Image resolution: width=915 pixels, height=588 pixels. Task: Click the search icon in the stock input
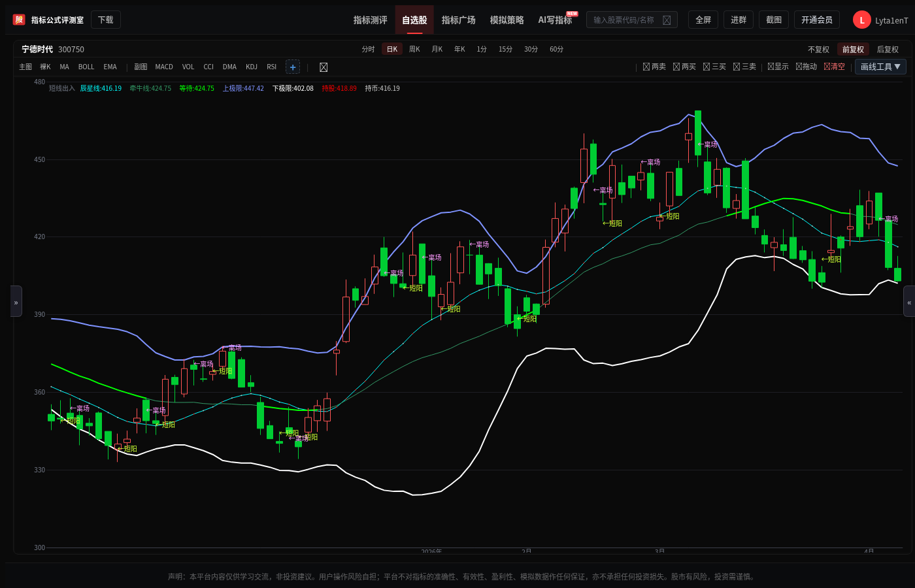tap(667, 20)
